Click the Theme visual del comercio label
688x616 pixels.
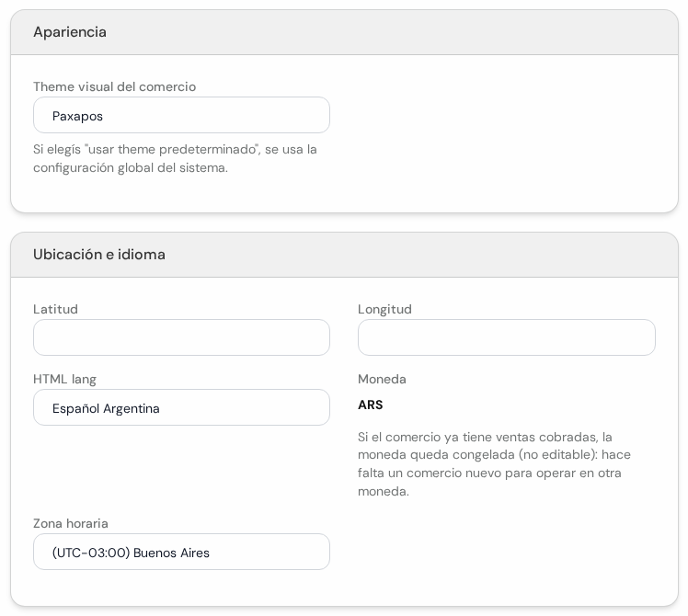pyautogui.click(x=115, y=86)
